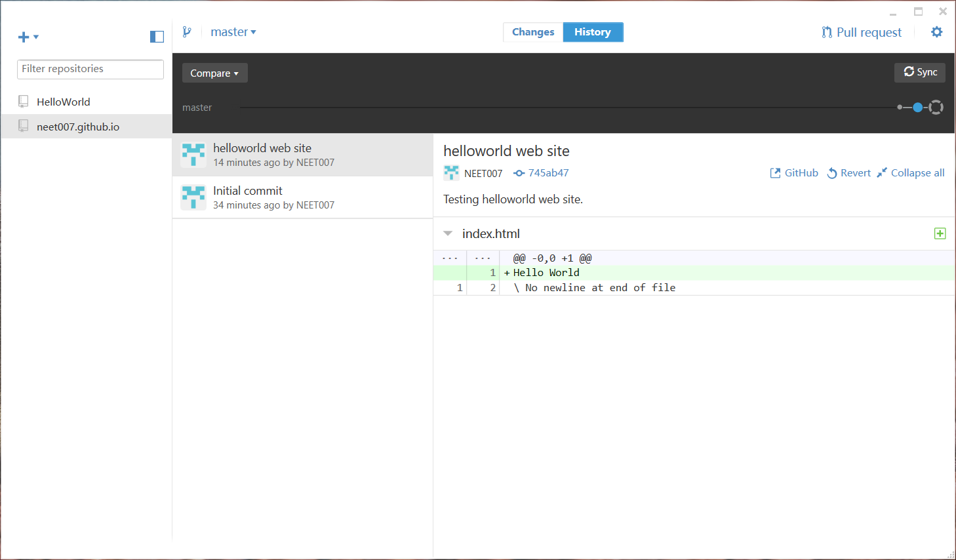Revert this commit
Viewport: 956px width, 560px height.
click(848, 173)
